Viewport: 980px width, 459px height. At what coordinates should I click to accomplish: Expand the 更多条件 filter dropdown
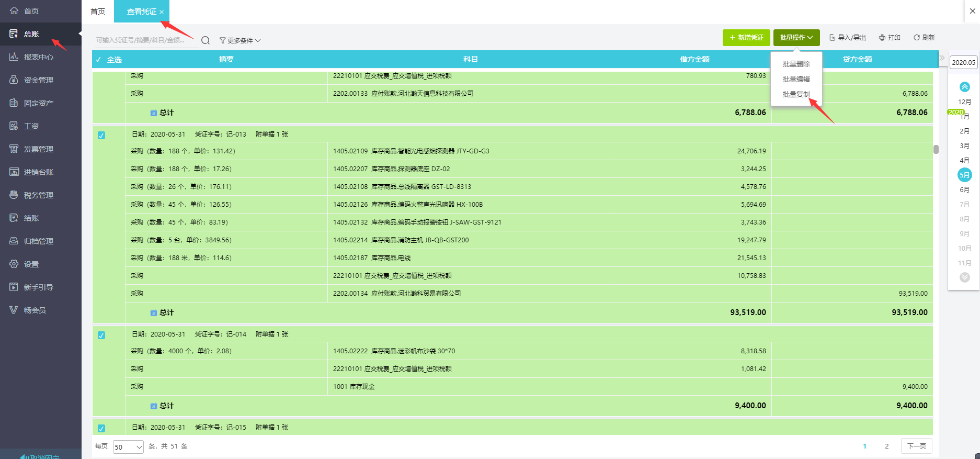(240, 40)
